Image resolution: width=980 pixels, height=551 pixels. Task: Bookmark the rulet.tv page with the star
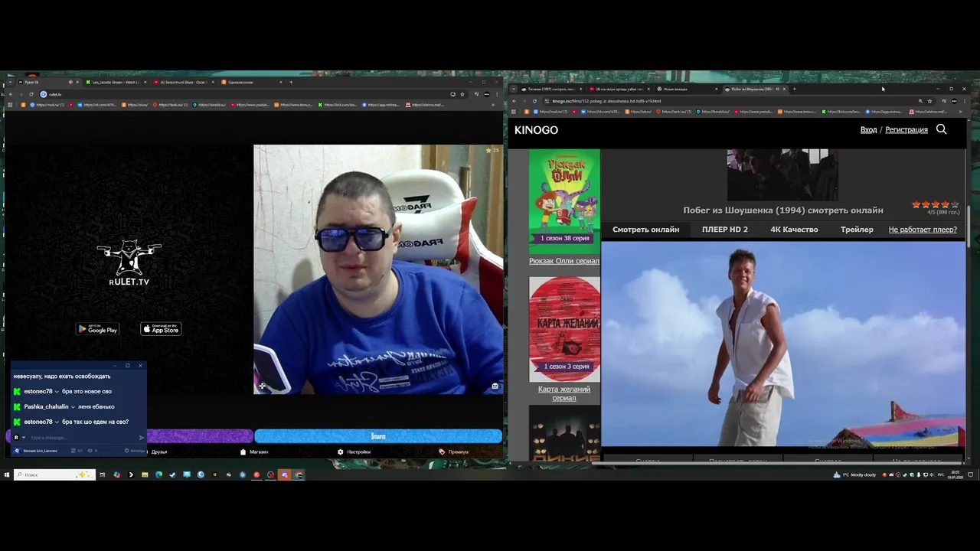pos(462,94)
